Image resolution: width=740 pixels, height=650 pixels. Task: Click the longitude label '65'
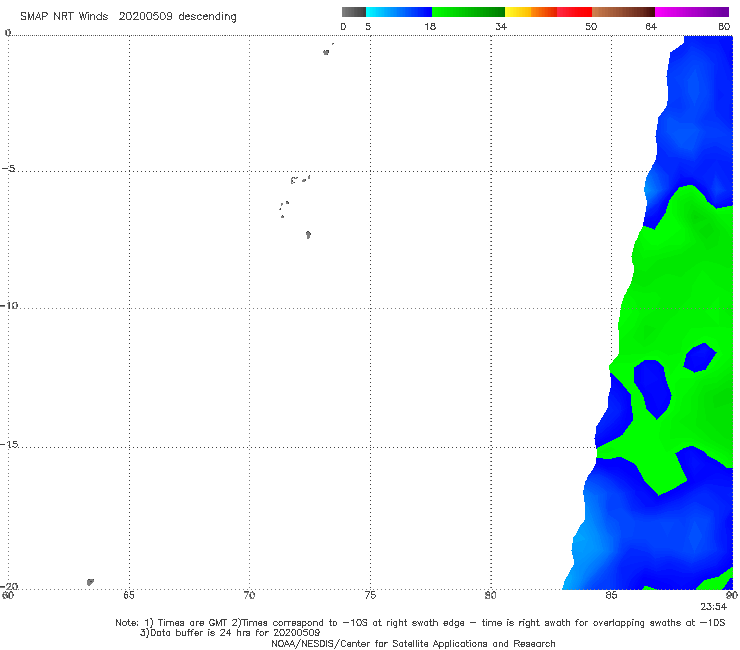(129, 595)
